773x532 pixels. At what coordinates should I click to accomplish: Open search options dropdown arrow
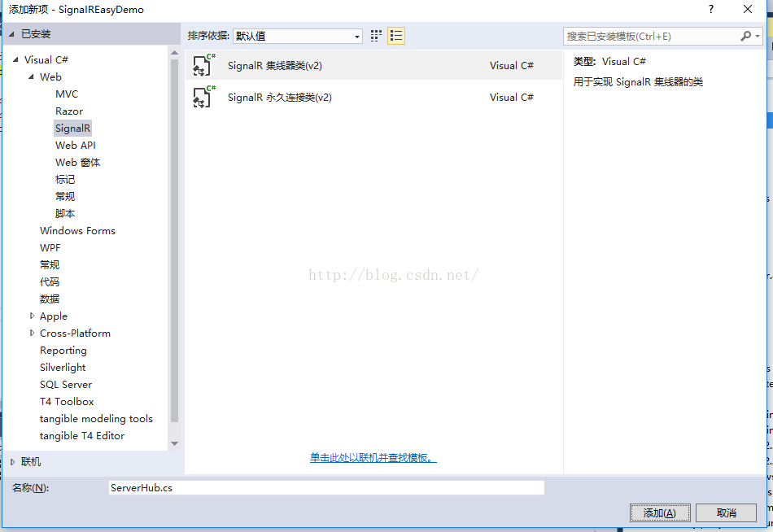758,36
